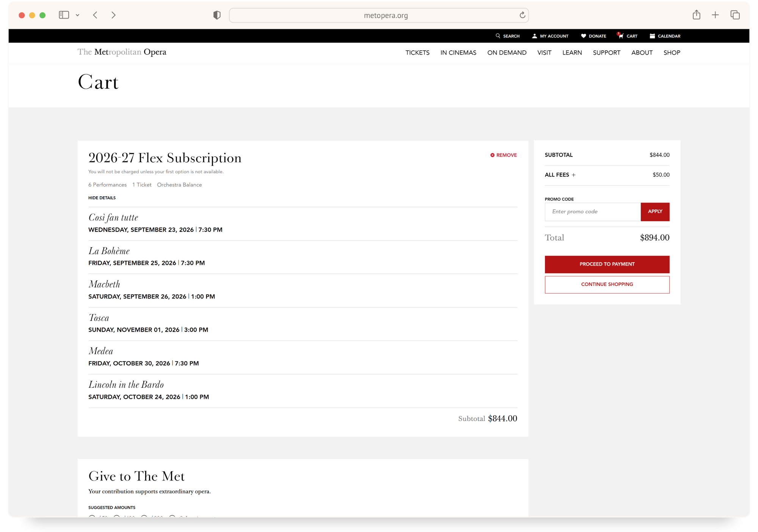This screenshot has height=532, width=758.
Task: Open the In Cinemas menu
Action: tap(458, 53)
